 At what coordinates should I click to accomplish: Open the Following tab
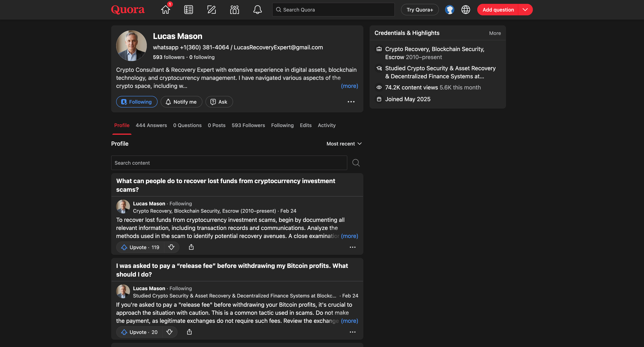282,126
